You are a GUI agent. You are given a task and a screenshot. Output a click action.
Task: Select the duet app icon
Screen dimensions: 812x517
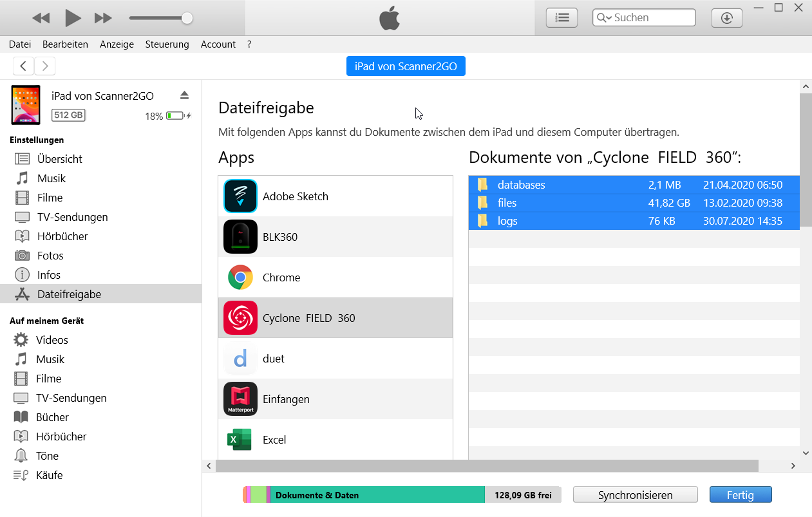click(240, 359)
